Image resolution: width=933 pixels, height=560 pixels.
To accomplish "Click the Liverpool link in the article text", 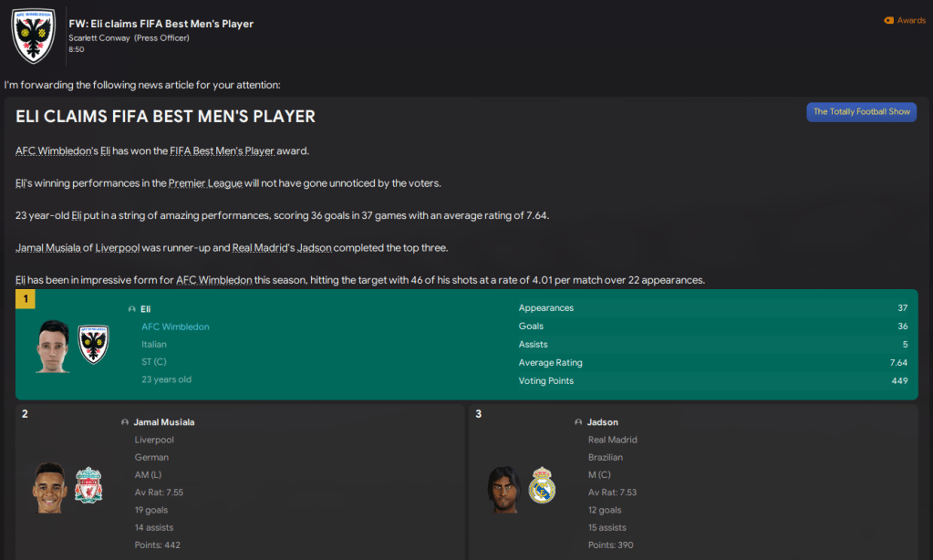I will (x=117, y=248).
